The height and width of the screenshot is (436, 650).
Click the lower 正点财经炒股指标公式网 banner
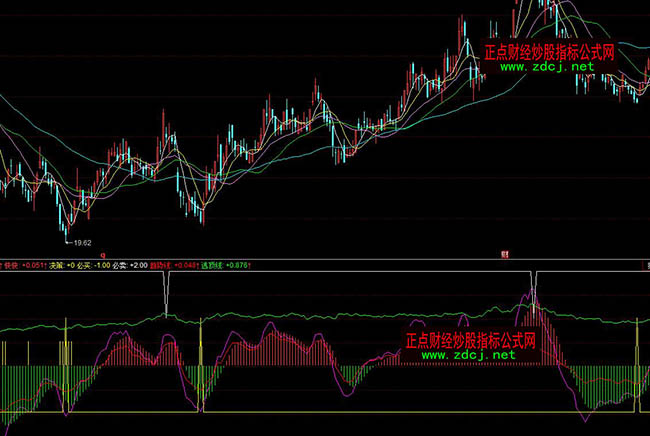472,340
